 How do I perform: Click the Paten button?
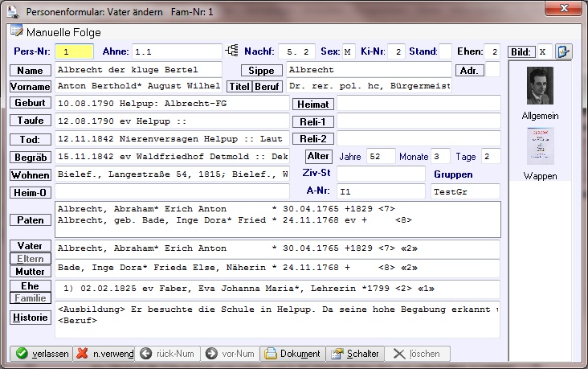(x=31, y=219)
